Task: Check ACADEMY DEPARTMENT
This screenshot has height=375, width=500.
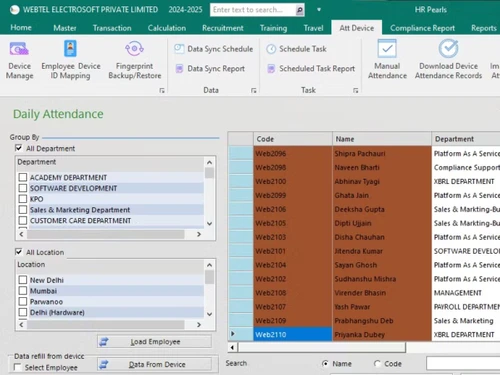Action: point(23,177)
